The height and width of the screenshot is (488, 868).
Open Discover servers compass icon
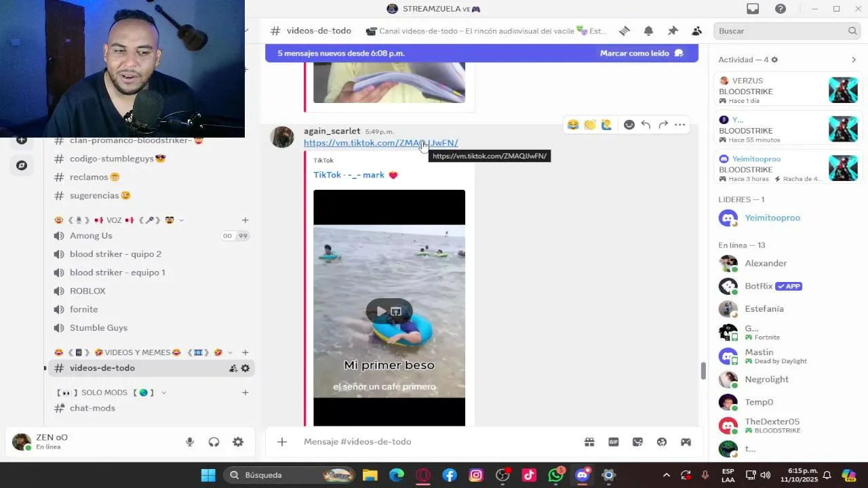tap(22, 165)
